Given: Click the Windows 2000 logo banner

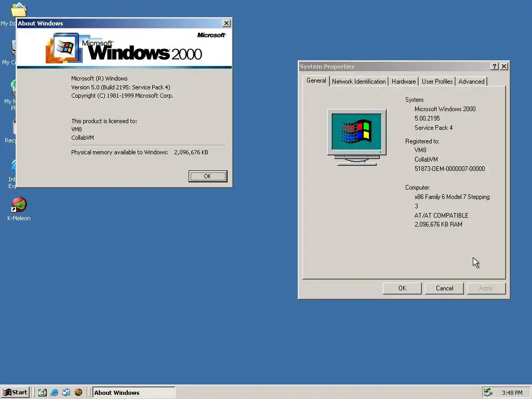Looking at the screenshot, I should 124,48.
